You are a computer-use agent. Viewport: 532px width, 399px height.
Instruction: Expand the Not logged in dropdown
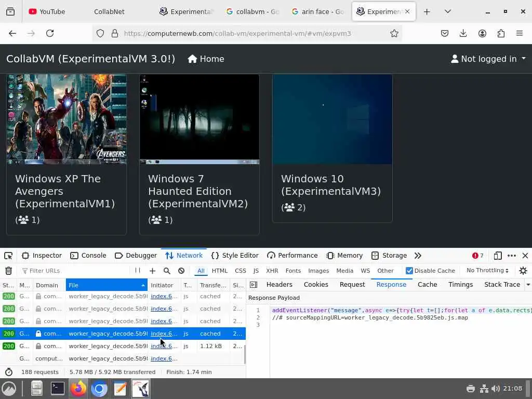point(488,59)
